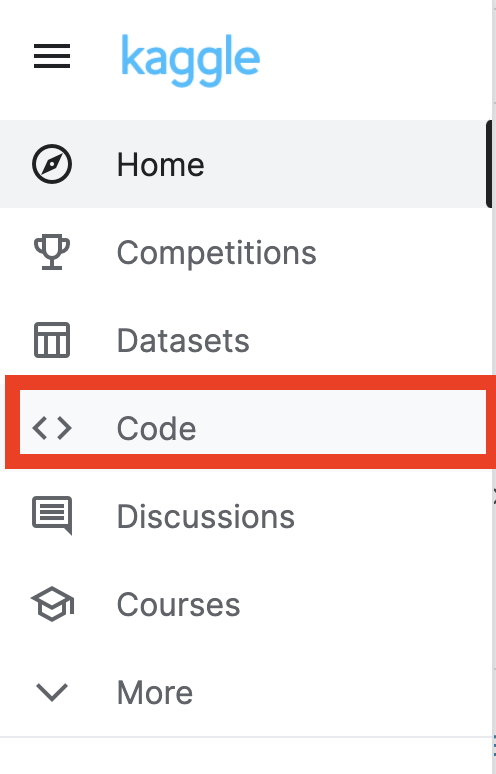Click the dark scrollbar thumb beside Home
The height and width of the screenshot is (774, 496).
coord(489,164)
